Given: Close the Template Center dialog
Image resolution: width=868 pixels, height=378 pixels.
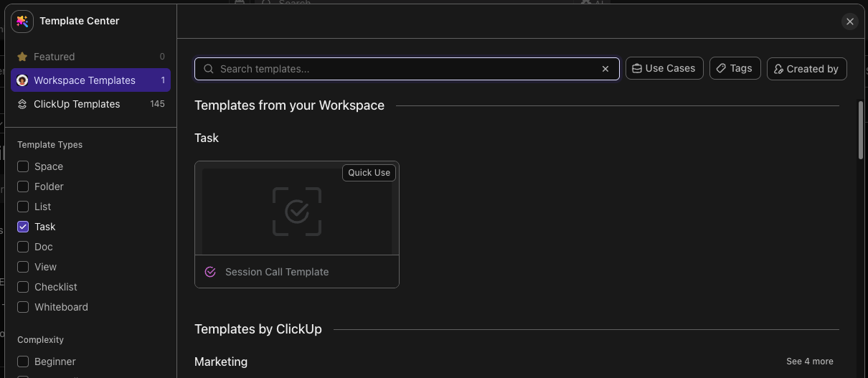Looking at the screenshot, I should pos(850,22).
